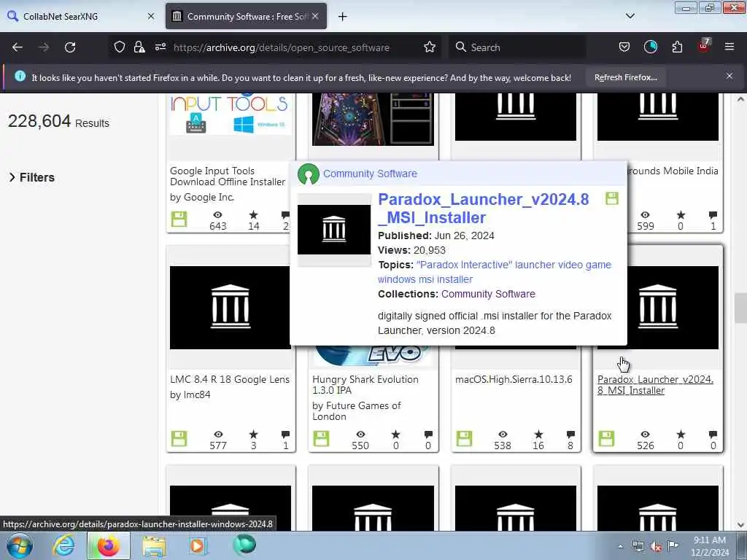Screen dimensions: 747x560
Task: Reload the current page
Action: [x=70, y=47]
